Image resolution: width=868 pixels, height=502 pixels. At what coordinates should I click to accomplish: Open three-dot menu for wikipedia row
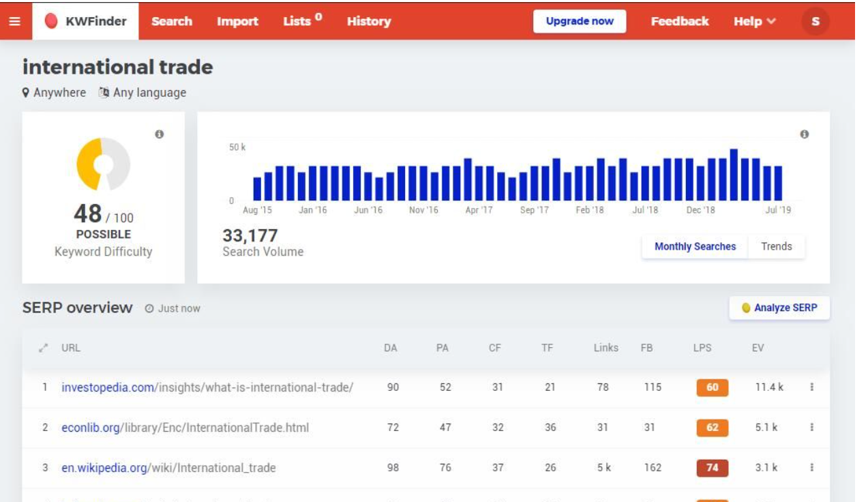tap(811, 468)
